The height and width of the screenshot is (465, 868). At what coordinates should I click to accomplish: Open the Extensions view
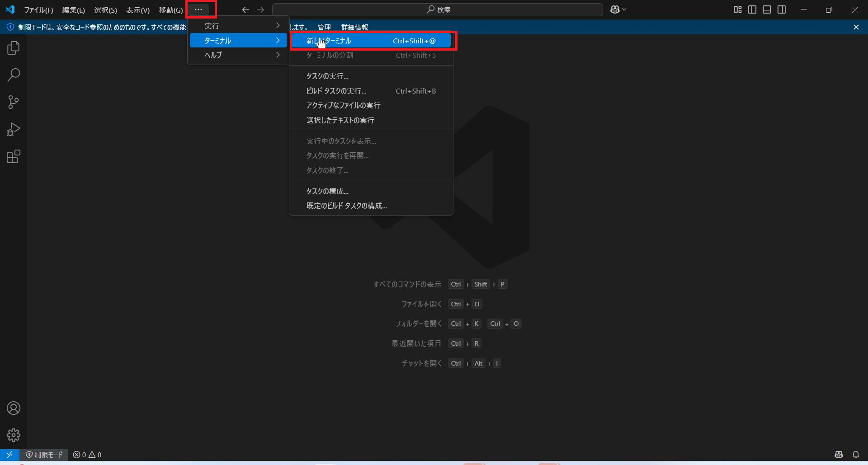click(13, 156)
